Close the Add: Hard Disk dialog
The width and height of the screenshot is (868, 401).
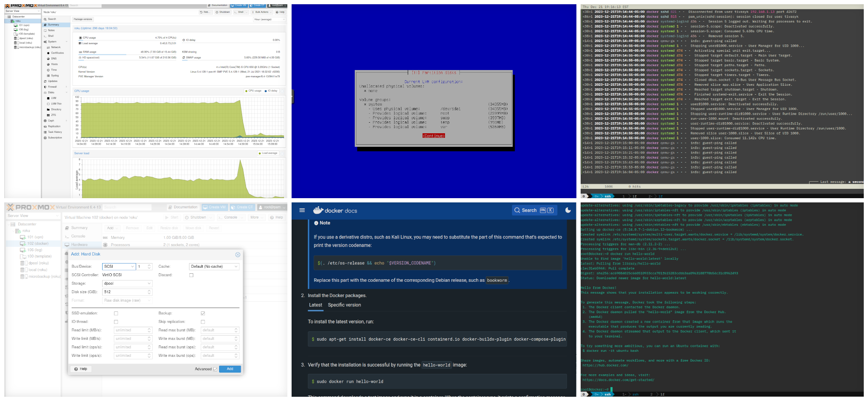[238, 255]
